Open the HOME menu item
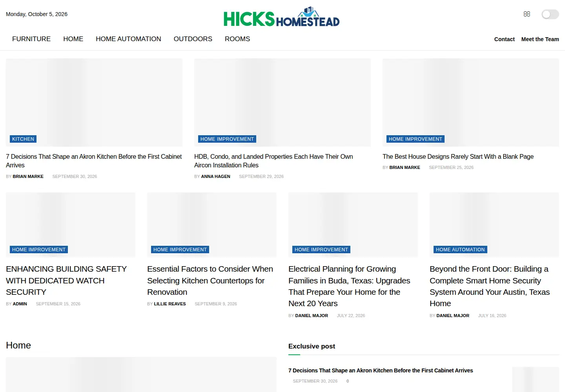Screen dimensions: 565x392 [x=73, y=39]
